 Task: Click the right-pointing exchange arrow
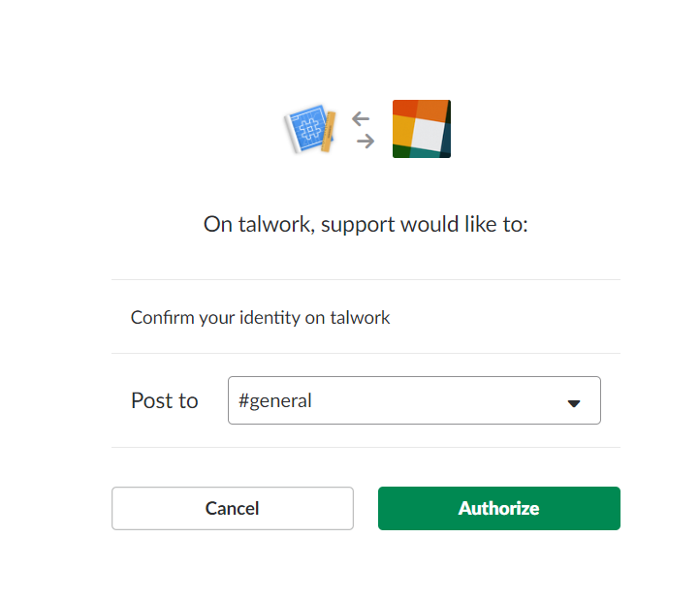tap(366, 142)
